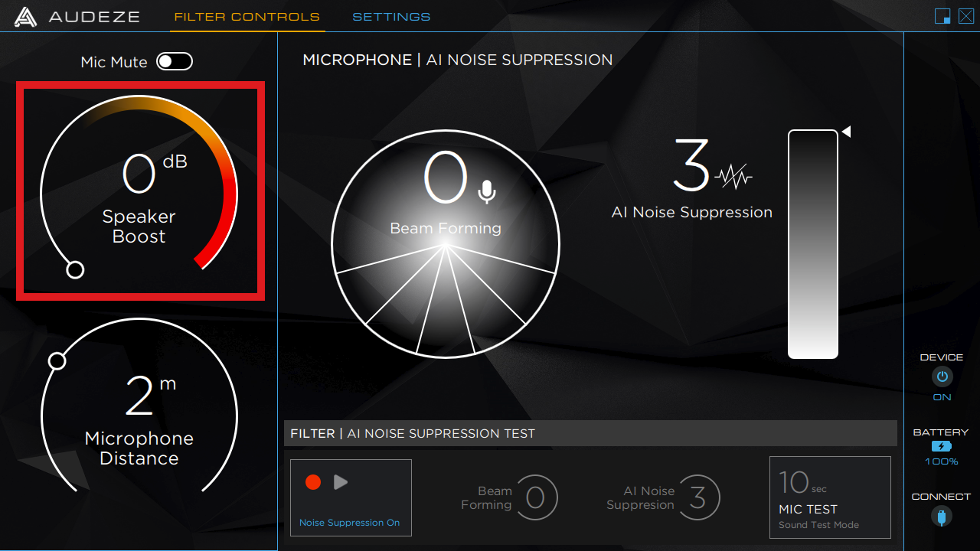980x551 pixels.
Task: Start recording with the red record button
Action: point(312,482)
